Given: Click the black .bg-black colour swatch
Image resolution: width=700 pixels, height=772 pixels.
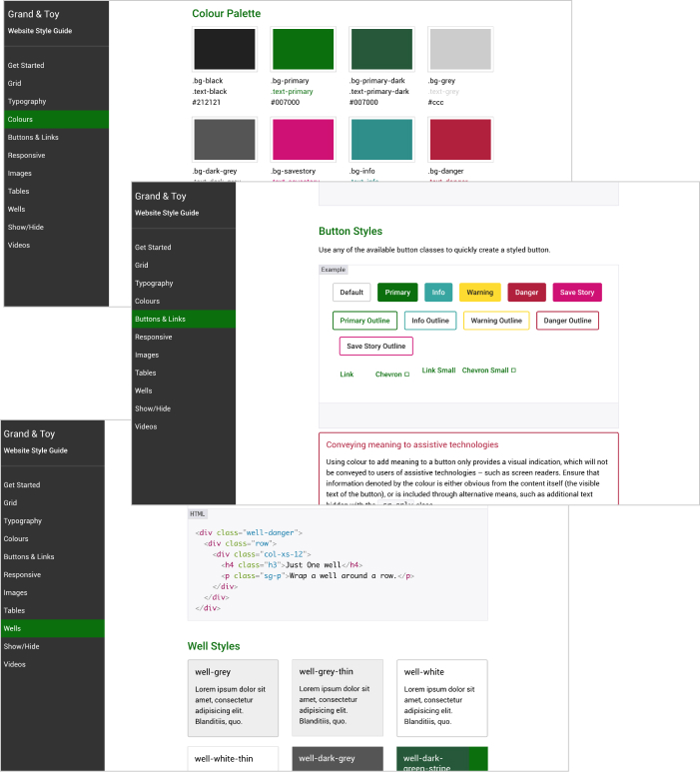Looking at the screenshot, I should pos(224,49).
